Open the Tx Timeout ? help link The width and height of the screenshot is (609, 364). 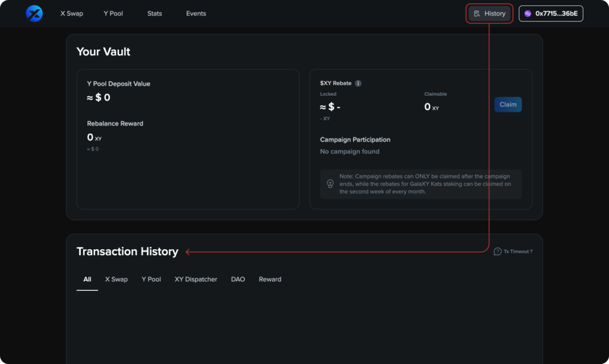(513, 252)
